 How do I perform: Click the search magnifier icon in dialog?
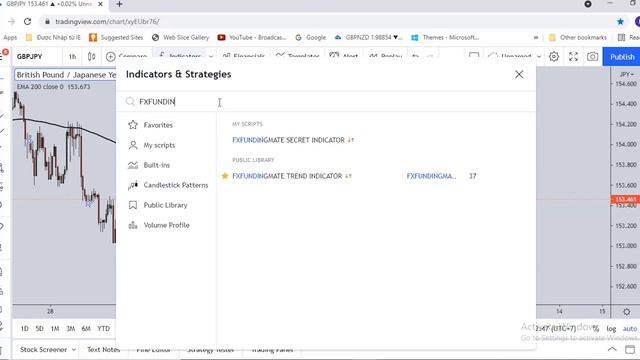[130, 102]
